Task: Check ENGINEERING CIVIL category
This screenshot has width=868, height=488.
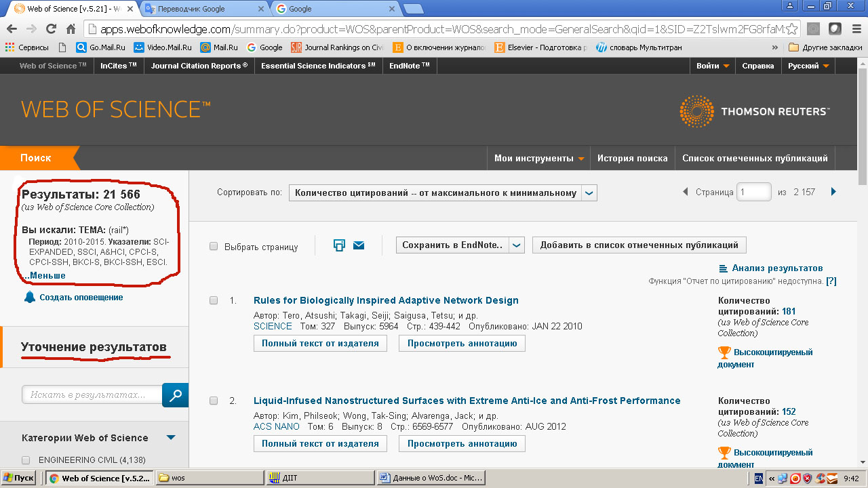Action: (x=26, y=460)
